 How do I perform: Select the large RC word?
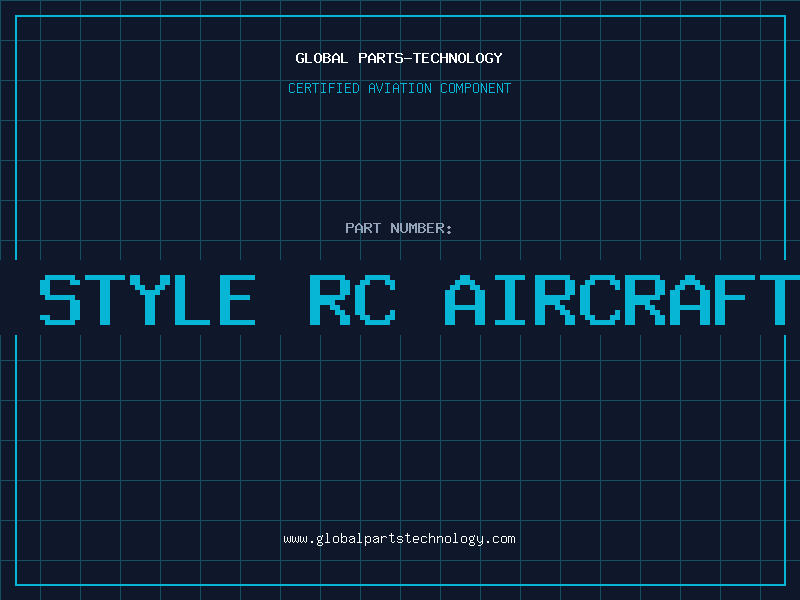click(x=353, y=299)
